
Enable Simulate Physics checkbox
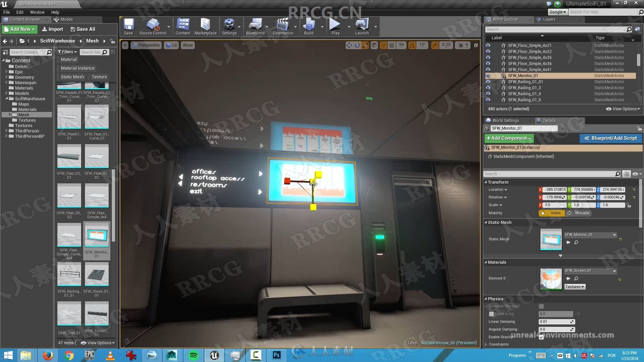click(541, 306)
